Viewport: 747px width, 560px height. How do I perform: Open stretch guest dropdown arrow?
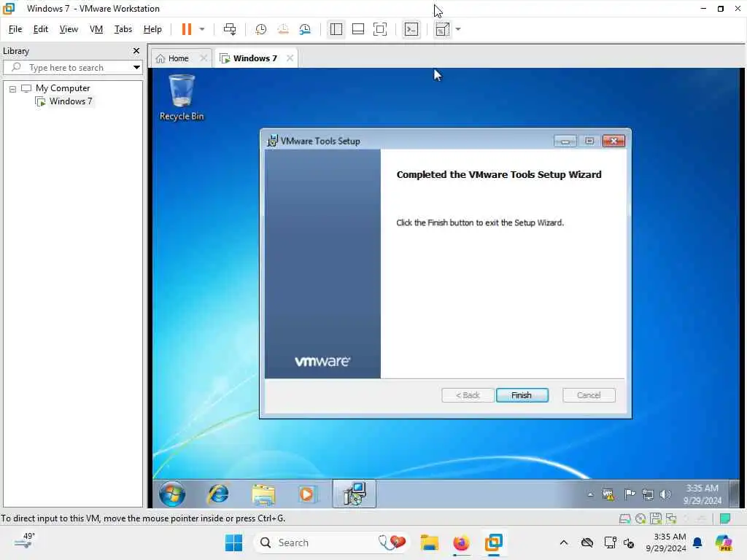pos(458,29)
